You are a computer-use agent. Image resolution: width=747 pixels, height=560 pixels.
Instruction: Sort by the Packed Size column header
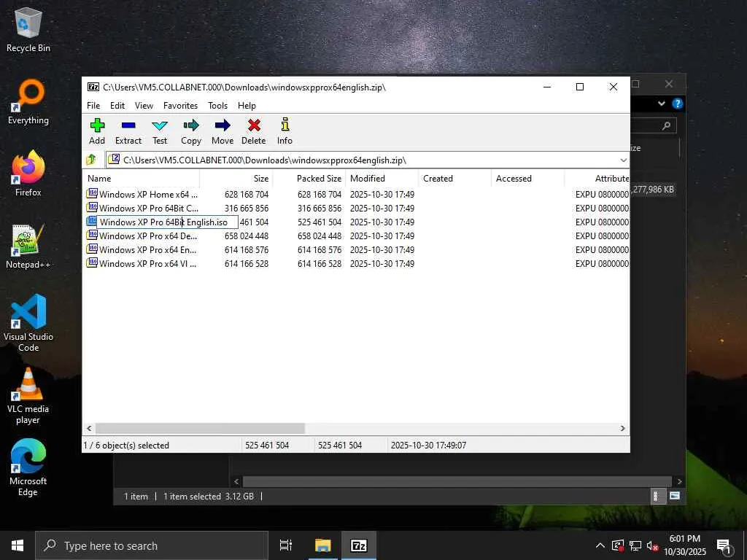(x=309, y=178)
